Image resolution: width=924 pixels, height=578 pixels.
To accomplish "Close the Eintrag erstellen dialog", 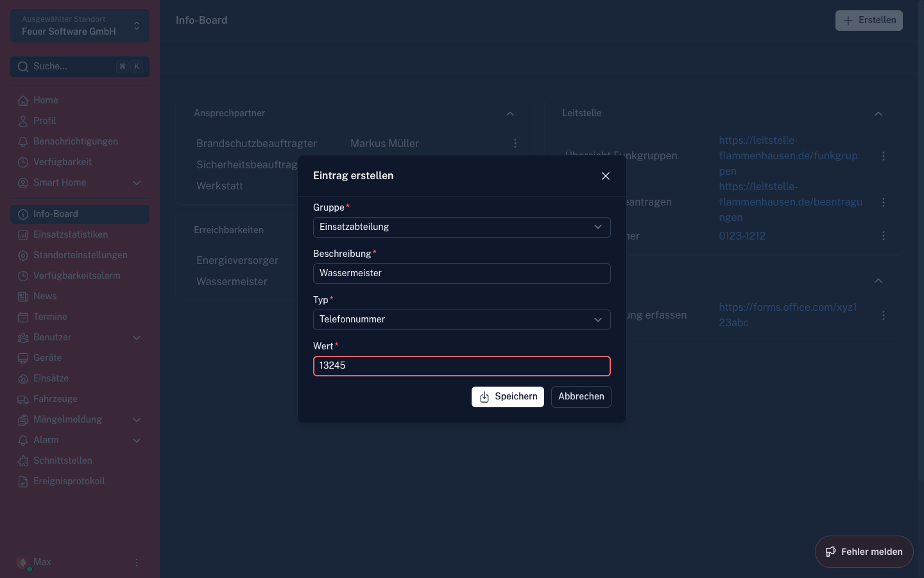I will click(x=606, y=176).
